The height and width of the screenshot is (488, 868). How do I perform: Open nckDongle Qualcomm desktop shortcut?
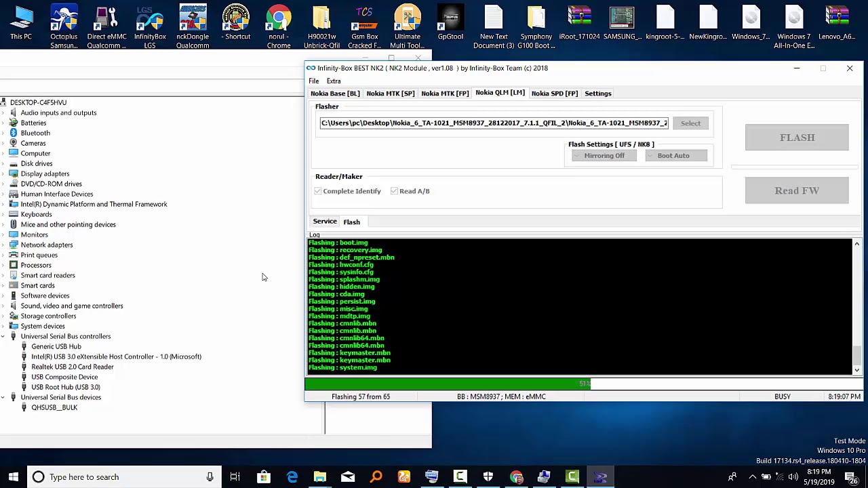[193, 27]
